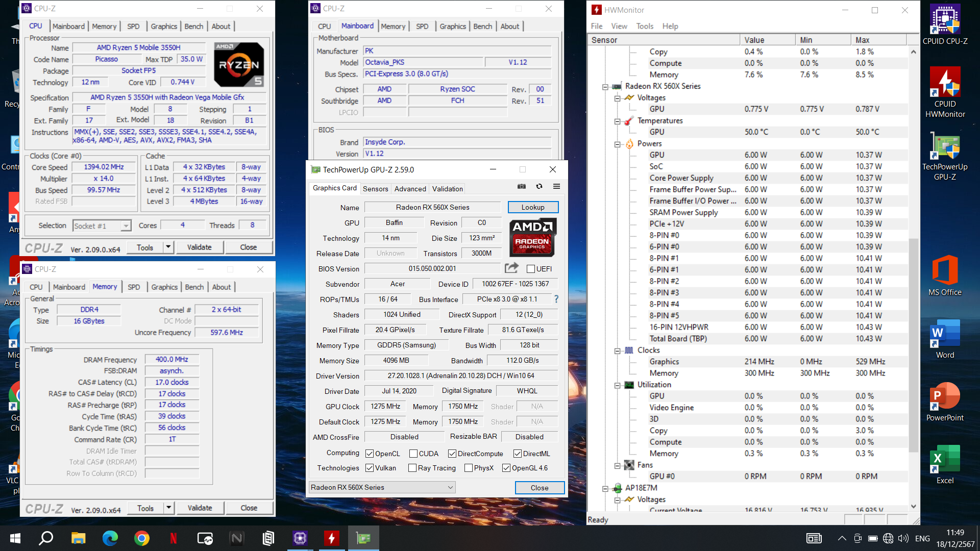Toggle the Ray Tracing checkbox
The image size is (980, 551).
coord(412,468)
